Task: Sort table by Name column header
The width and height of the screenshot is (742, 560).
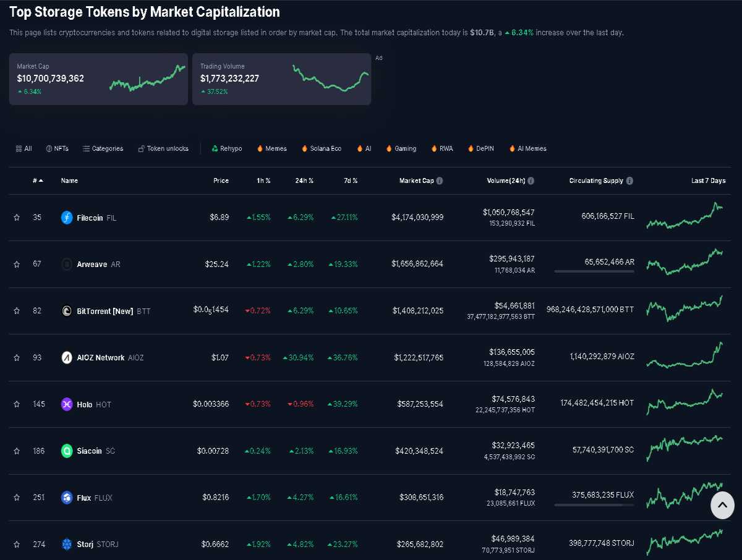Action: 69,181
